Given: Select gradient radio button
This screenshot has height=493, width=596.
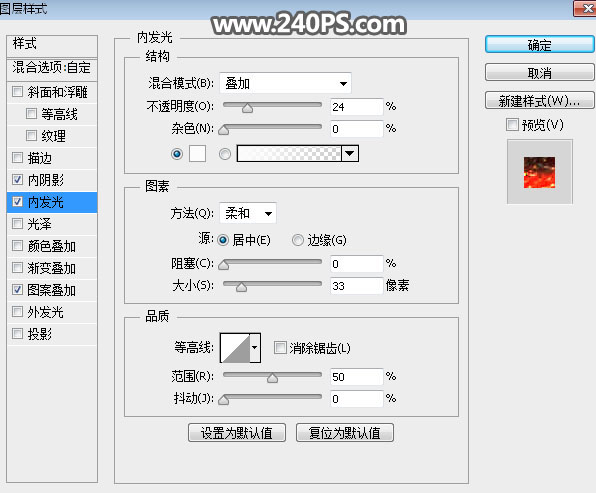Looking at the screenshot, I should coord(225,154).
